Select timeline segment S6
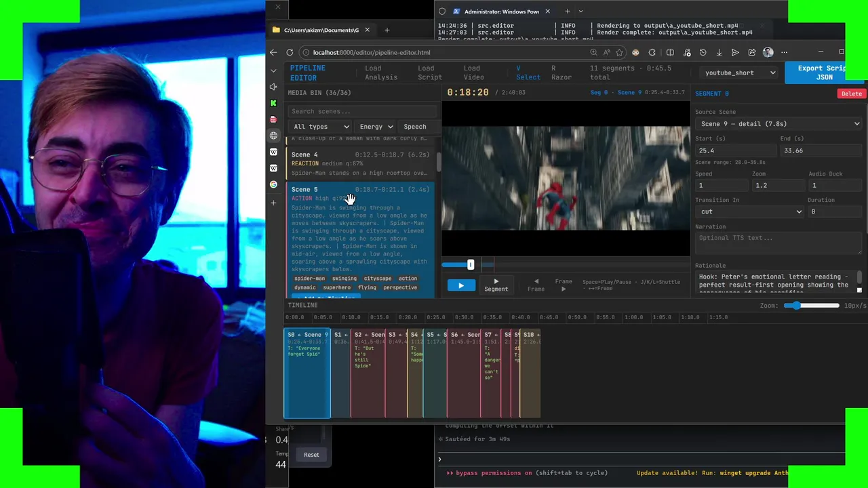 click(465, 373)
